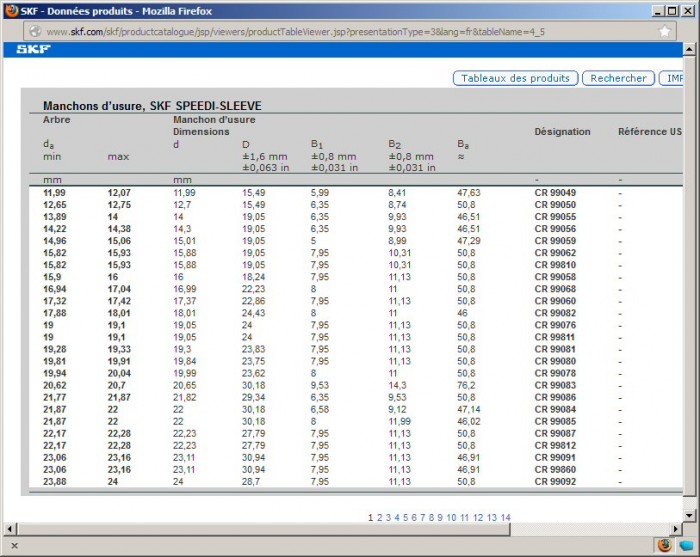Click the Firefox icon in status bar

pyautogui.click(x=665, y=545)
